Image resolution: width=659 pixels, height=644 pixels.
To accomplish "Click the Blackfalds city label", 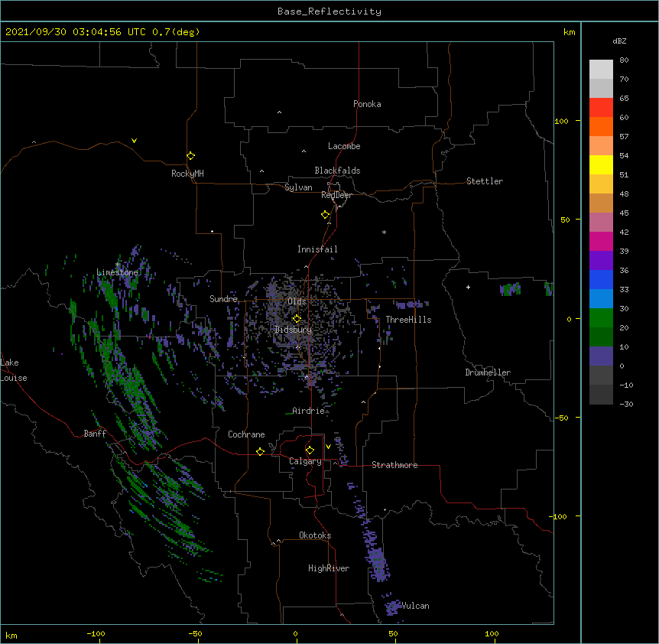I will (337, 171).
